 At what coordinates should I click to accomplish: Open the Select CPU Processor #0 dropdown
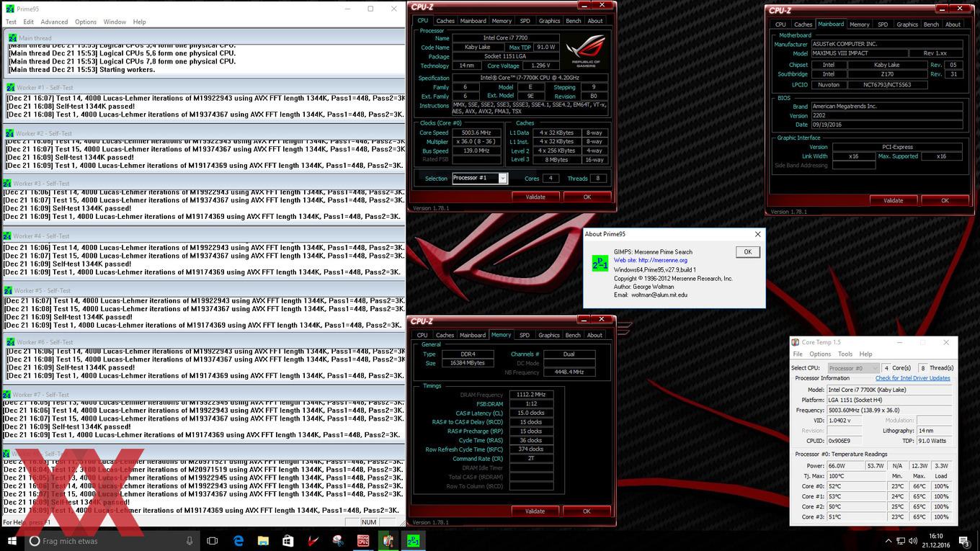[x=854, y=368]
